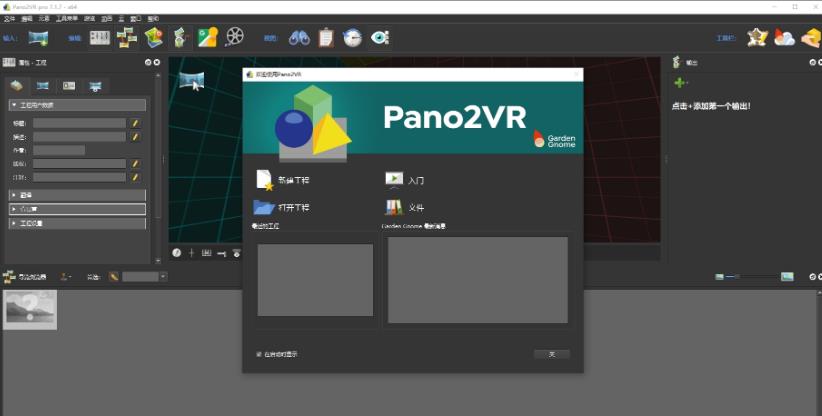The width and height of the screenshot is (822, 416).
Task: Open the 窗口 menu
Action: (136, 18)
